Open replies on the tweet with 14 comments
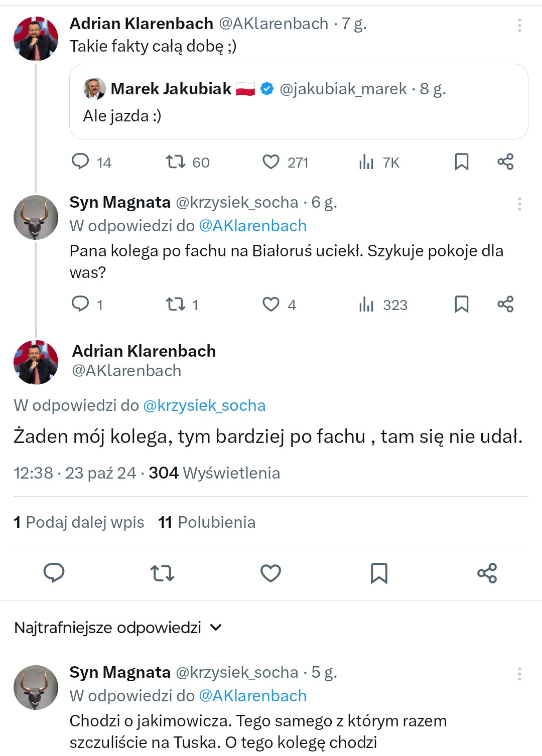542x756 pixels. [80, 162]
